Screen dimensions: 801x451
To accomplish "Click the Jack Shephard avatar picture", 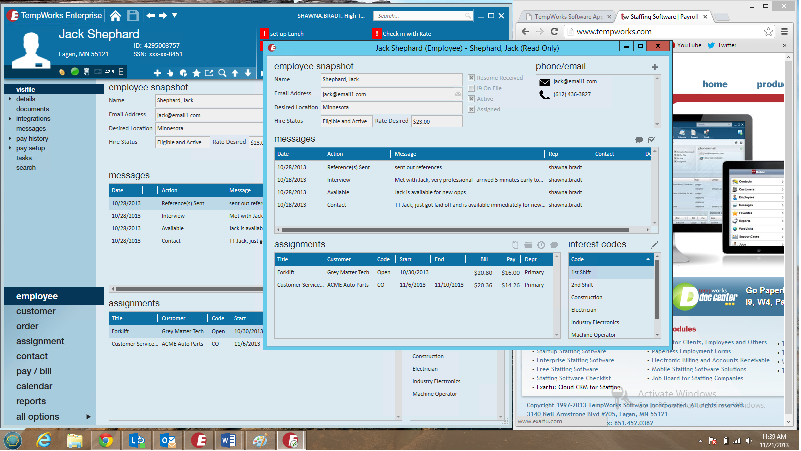I will (x=31, y=50).
